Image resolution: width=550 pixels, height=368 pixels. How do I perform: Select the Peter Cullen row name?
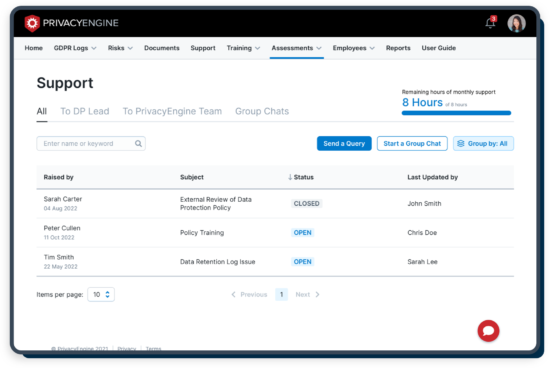[x=62, y=228]
